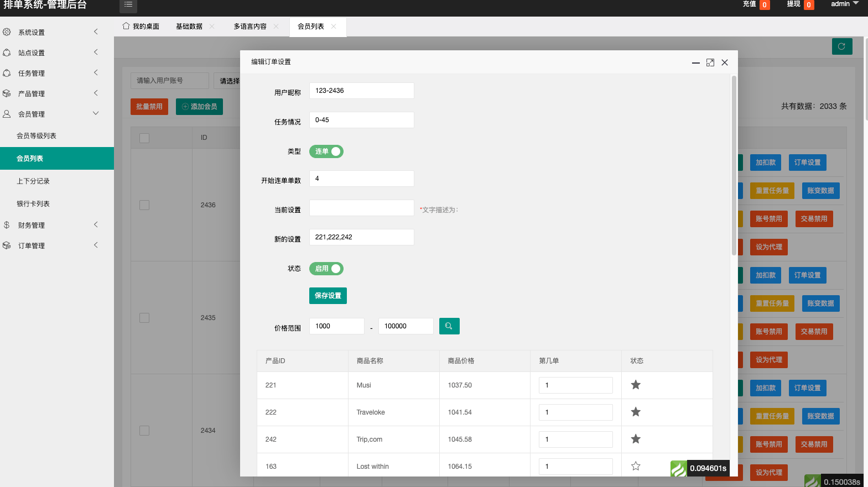Screen dimensions: 868x487
Task: Toggle the sidebar collapse hamburger icon
Action: click(x=128, y=5)
